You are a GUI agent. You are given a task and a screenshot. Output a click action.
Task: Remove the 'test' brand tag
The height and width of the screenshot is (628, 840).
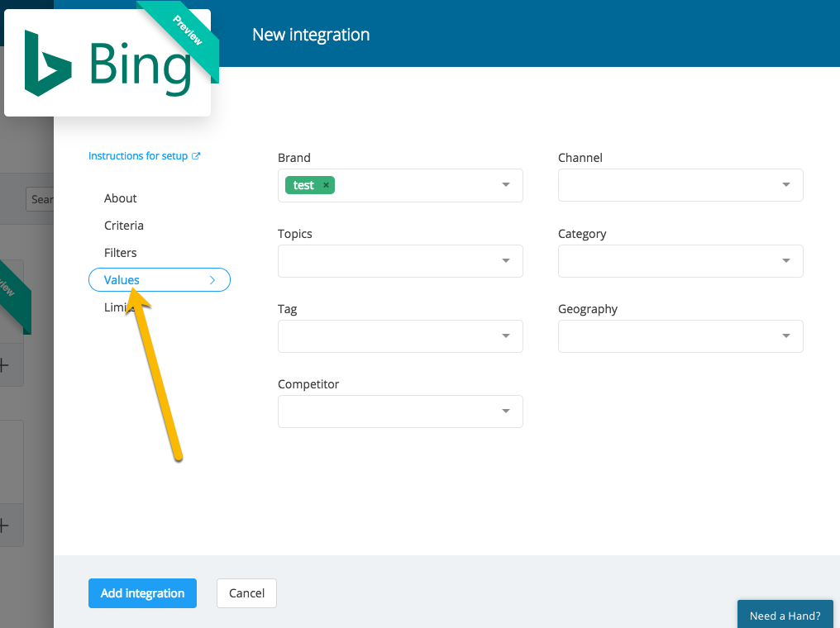pyautogui.click(x=326, y=185)
